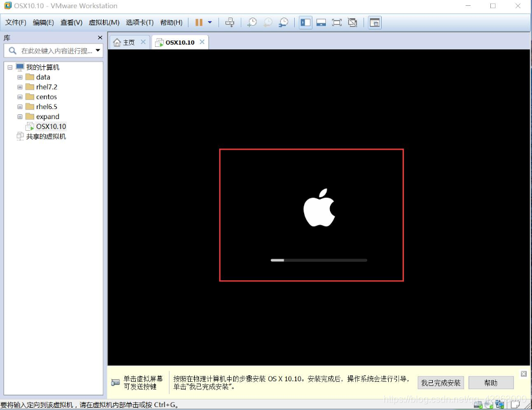Open the snapshot manager wrench-clock icon
Image resolution: width=532 pixels, height=410 pixels.
tap(283, 22)
